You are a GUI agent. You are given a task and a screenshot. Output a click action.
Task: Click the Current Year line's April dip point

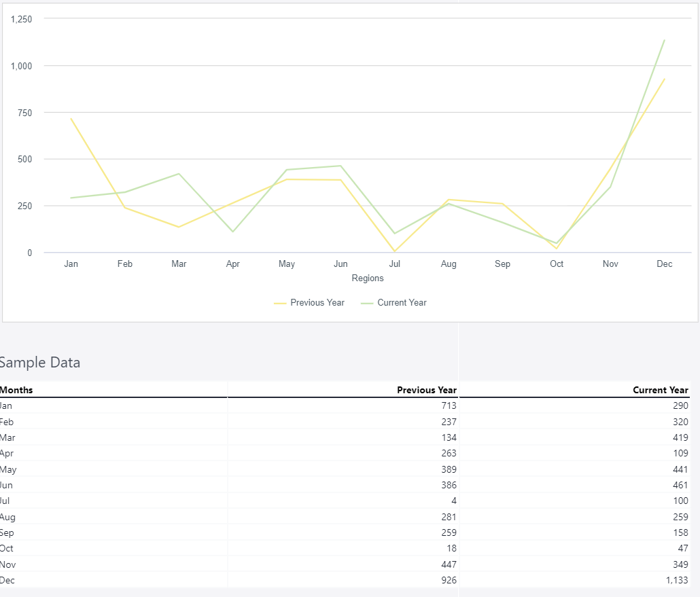[x=233, y=232]
